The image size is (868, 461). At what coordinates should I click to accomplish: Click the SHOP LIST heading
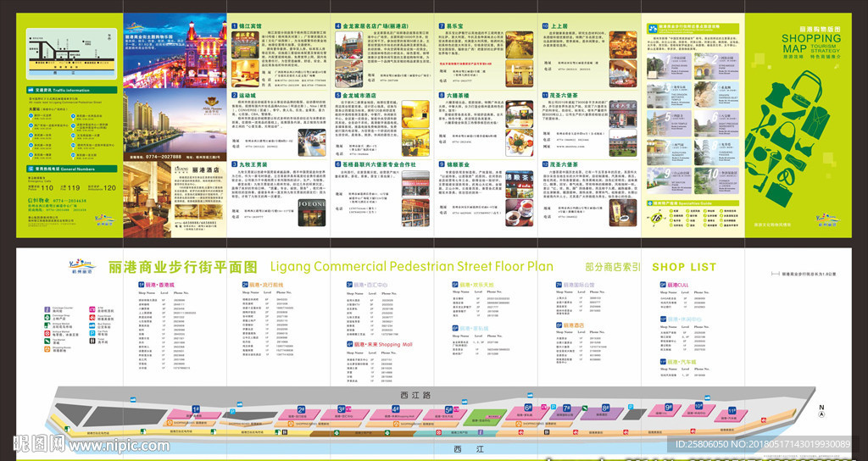684,267
